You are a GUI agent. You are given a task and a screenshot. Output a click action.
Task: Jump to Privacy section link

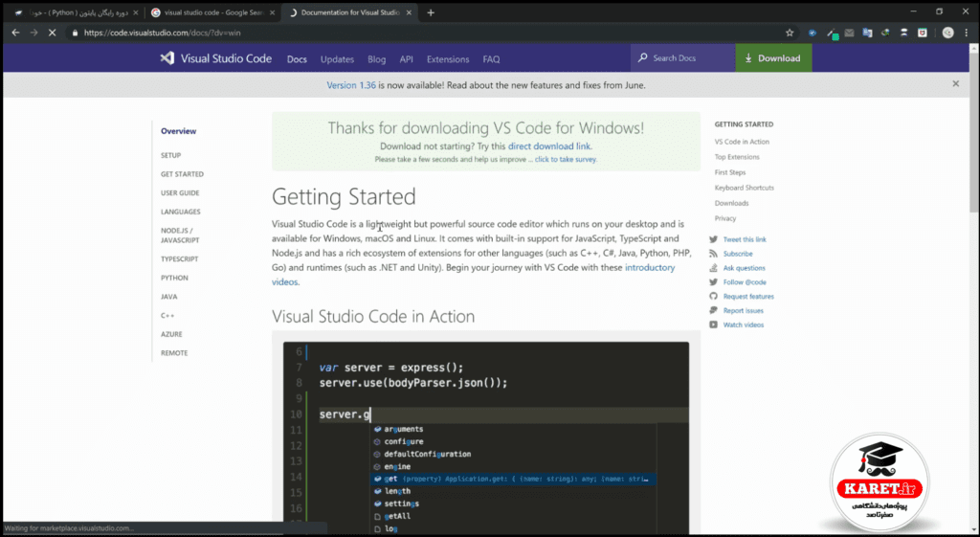pyautogui.click(x=725, y=218)
